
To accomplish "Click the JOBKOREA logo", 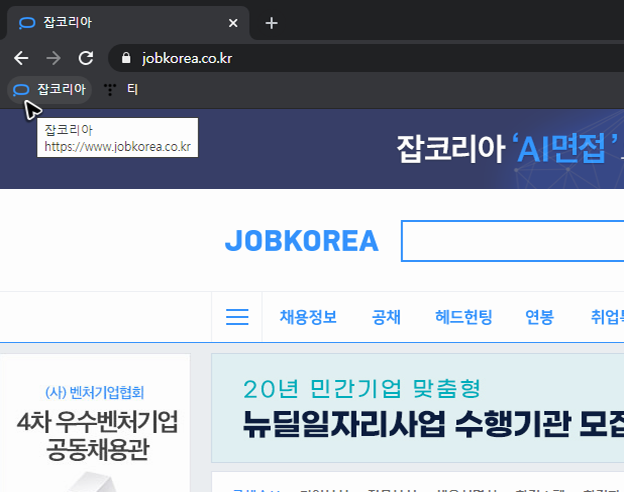I will pyautogui.click(x=302, y=241).
